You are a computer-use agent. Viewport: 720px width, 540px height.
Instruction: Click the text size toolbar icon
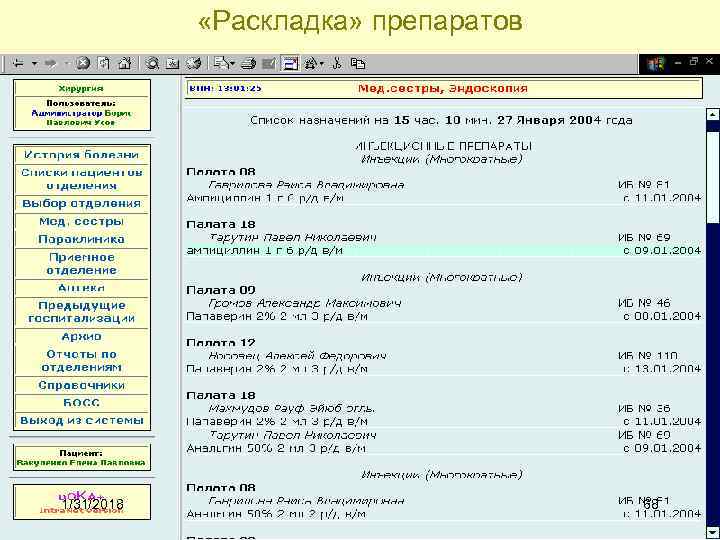(x=311, y=63)
